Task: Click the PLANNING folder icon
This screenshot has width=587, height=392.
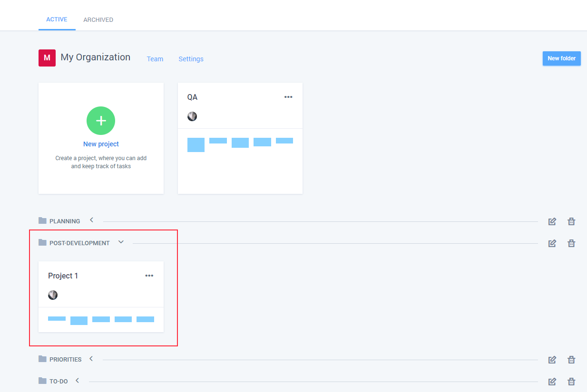Action: pos(43,220)
